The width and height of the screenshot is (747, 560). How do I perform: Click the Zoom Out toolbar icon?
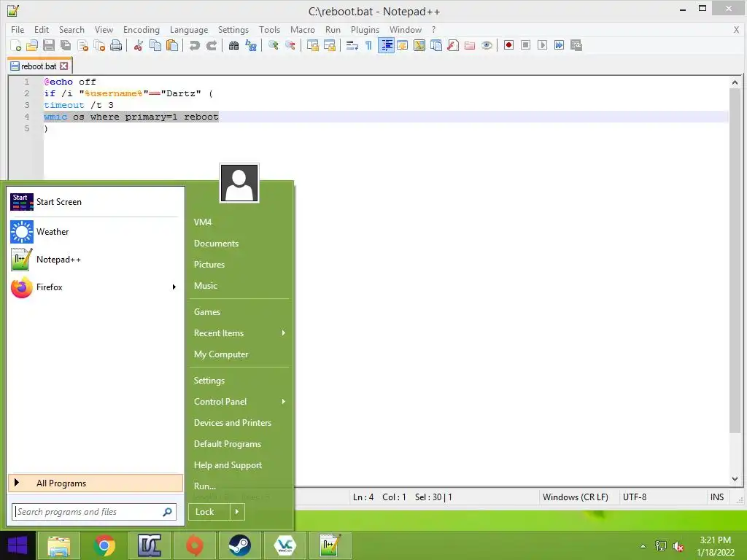(290, 45)
